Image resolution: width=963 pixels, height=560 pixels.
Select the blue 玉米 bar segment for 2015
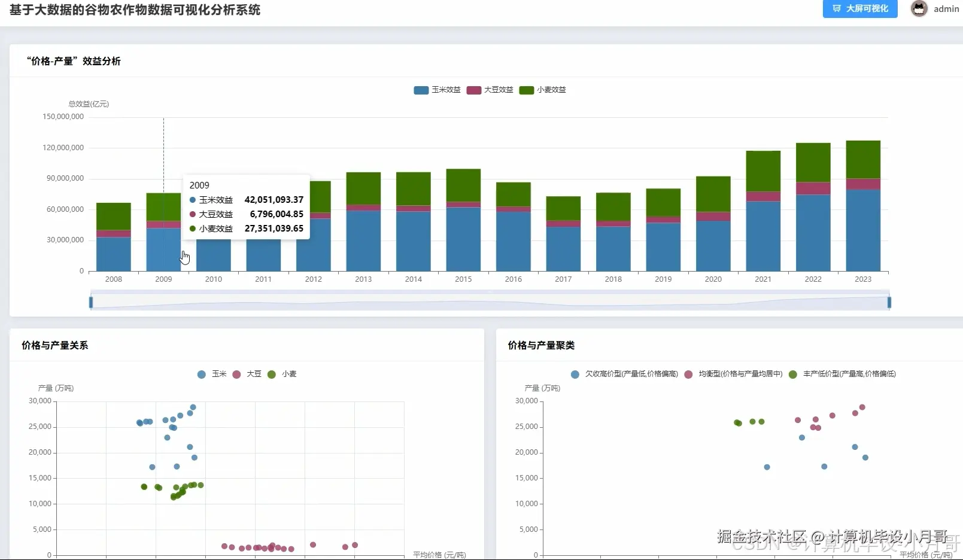pyautogui.click(x=463, y=239)
